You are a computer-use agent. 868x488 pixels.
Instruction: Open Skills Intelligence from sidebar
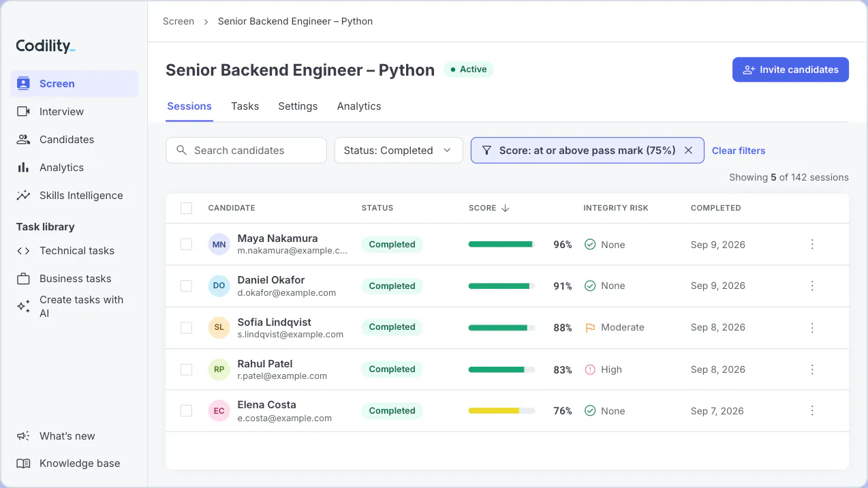pyautogui.click(x=74, y=195)
